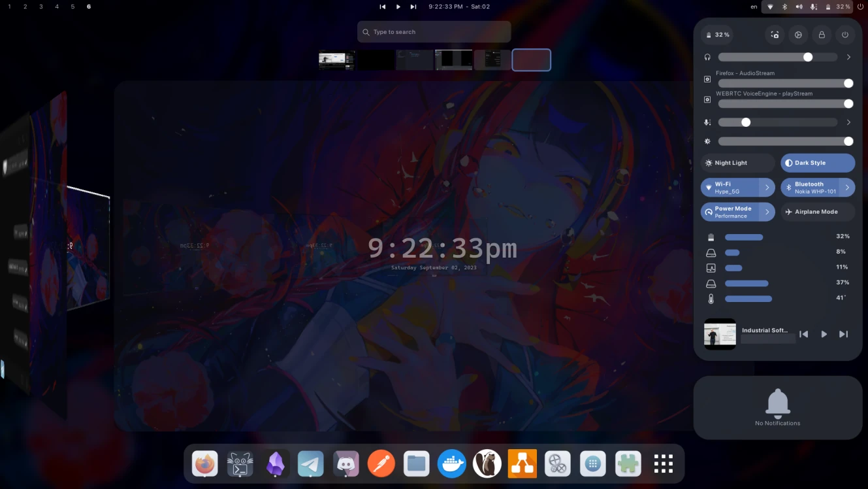Click the Wi-Fi indicator in top bar
This screenshot has height=489, width=868.
click(770, 7)
